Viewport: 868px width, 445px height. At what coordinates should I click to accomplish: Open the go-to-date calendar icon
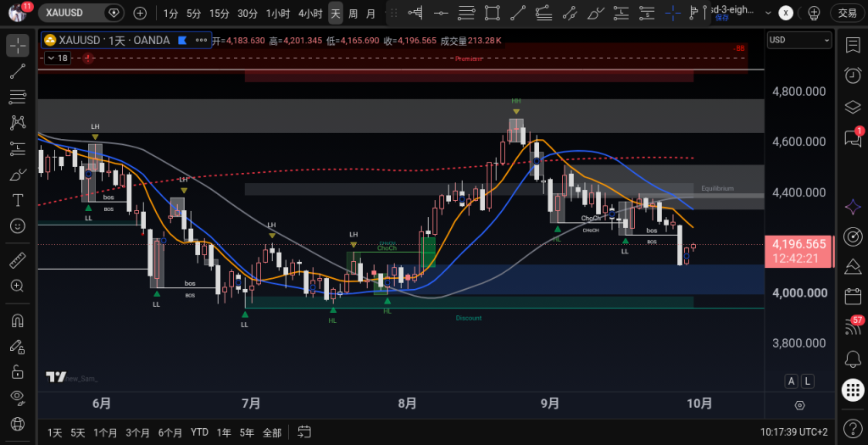tap(304, 431)
